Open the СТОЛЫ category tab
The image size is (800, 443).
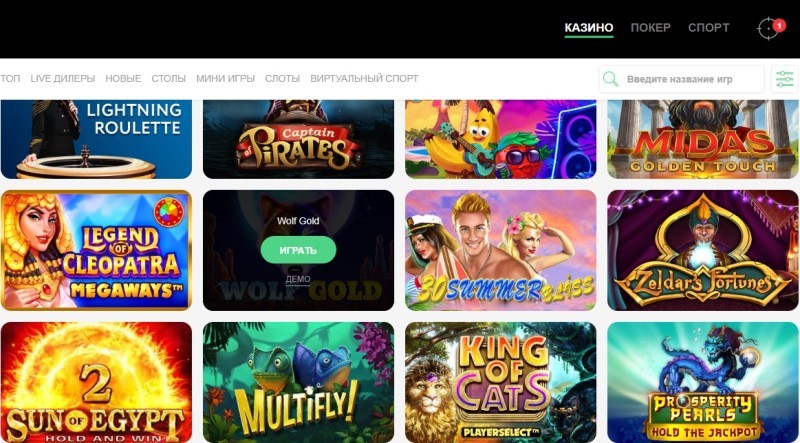click(168, 79)
